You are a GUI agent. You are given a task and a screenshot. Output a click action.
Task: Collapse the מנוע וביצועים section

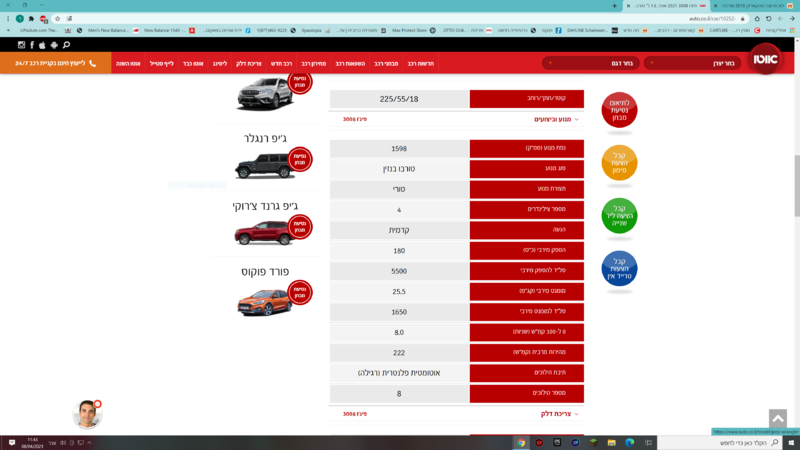(x=556, y=119)
